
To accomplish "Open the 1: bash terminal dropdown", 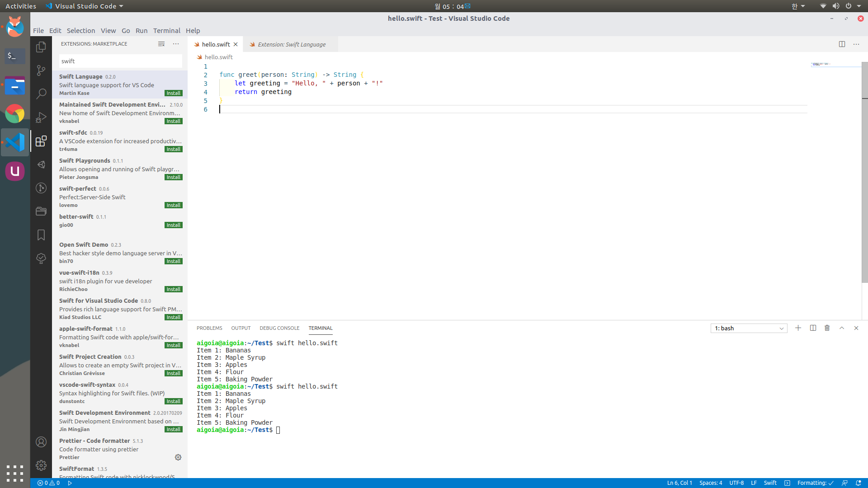I will (749, 328).
